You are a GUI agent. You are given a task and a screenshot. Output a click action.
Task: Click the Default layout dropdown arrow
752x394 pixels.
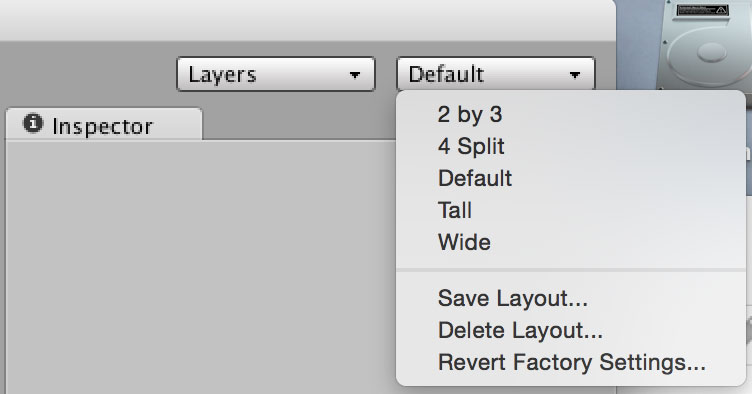click(575, 75)
